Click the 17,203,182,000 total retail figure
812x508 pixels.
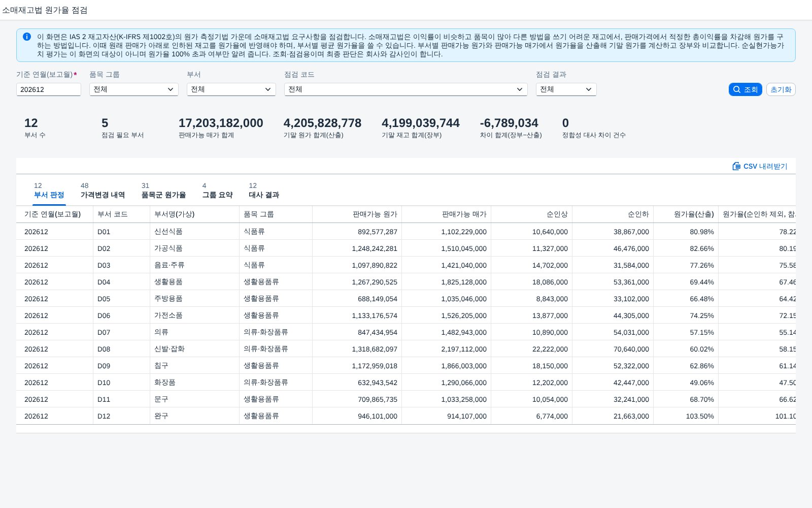(221, 123)
